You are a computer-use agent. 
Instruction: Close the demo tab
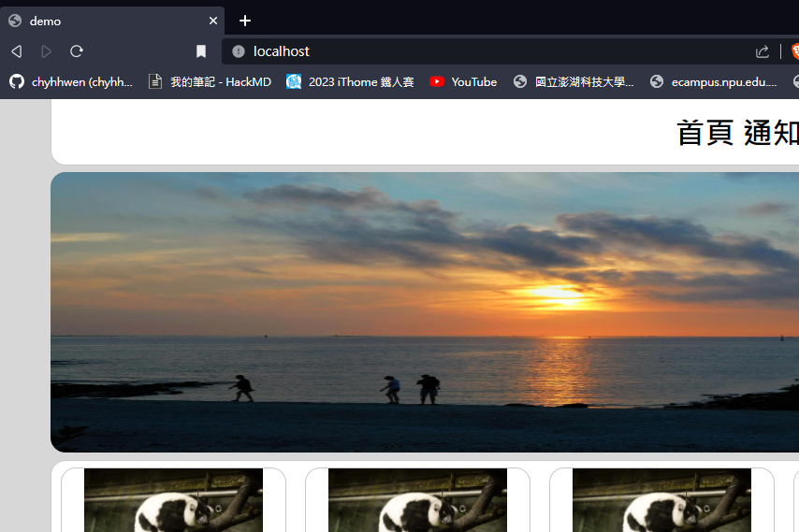[213, 21]
